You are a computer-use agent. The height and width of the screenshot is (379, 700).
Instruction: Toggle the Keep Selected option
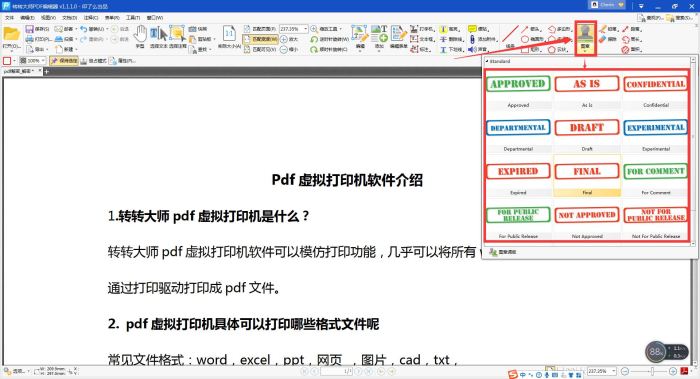(64, 60)
